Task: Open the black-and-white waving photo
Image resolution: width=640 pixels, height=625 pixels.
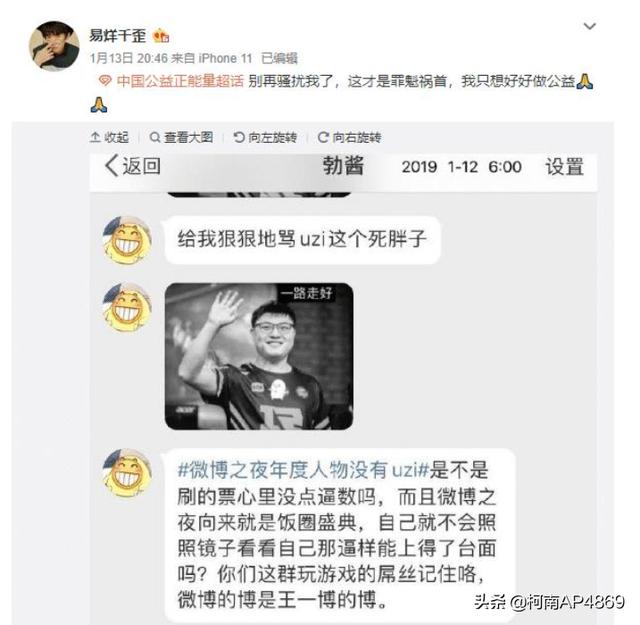Action: coord(259,356)
